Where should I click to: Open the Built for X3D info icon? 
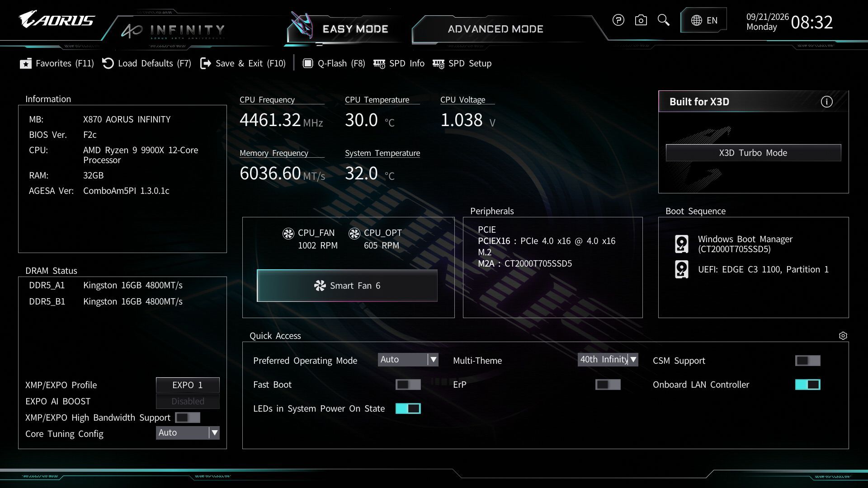[x=826, y=102]
